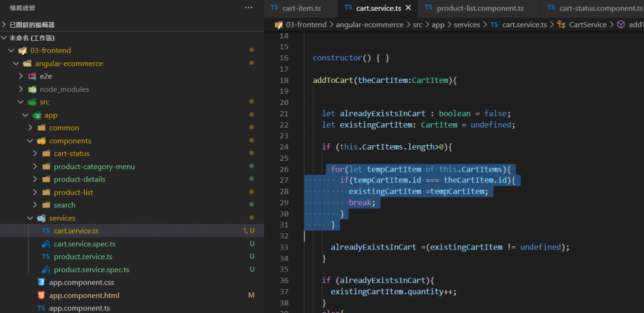Switch to the product-list.component.ts tab
This screenshot has width=644, height=313.
coord(480,8)
